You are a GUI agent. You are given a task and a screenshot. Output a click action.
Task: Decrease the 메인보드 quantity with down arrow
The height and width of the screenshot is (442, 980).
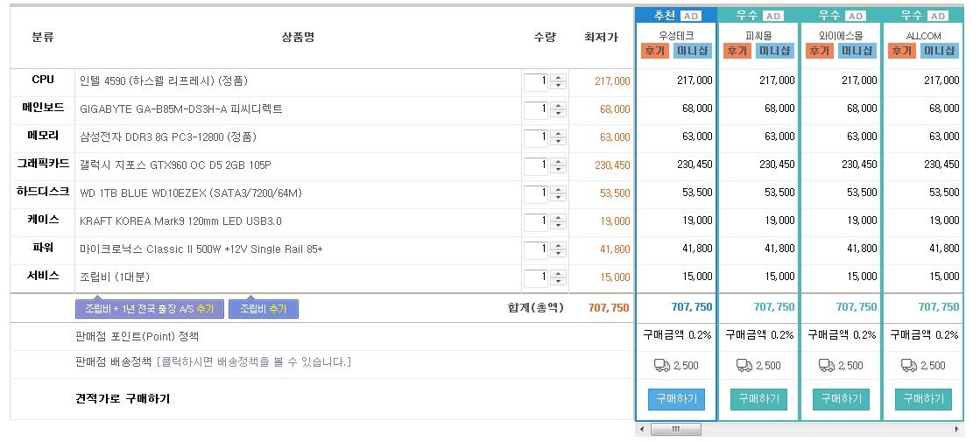559,114
